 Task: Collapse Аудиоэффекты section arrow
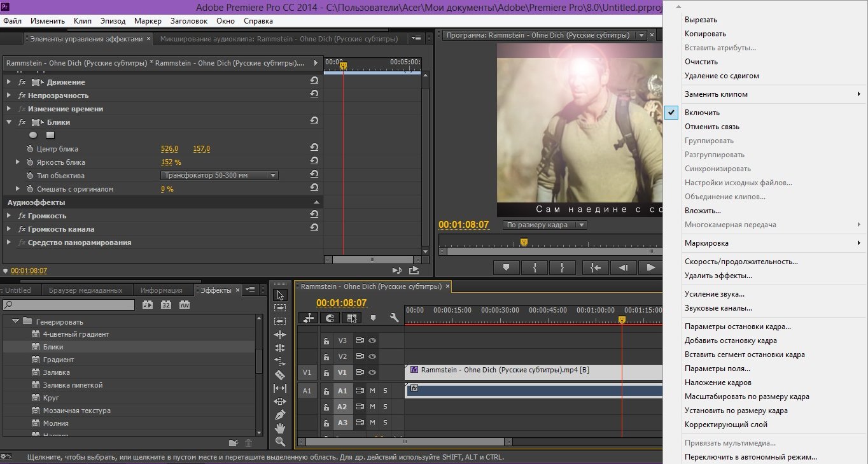point(316,202)
